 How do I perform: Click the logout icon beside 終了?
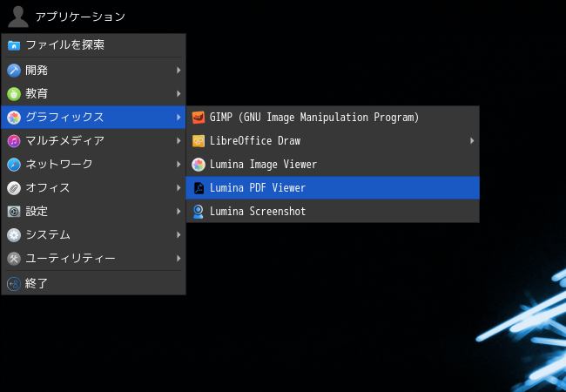click(x=14, y=284)
